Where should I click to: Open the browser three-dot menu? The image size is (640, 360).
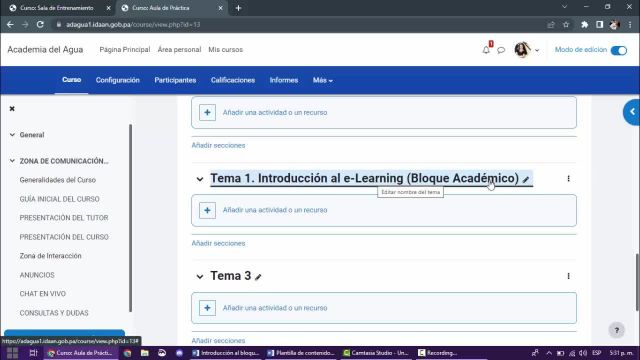coord(630,24)
